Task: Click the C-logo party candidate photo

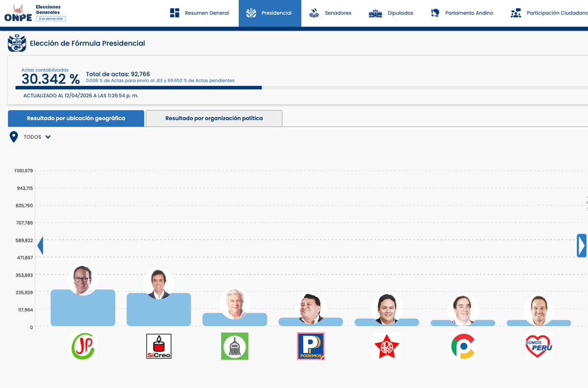Action: click(x=463, y=310)
